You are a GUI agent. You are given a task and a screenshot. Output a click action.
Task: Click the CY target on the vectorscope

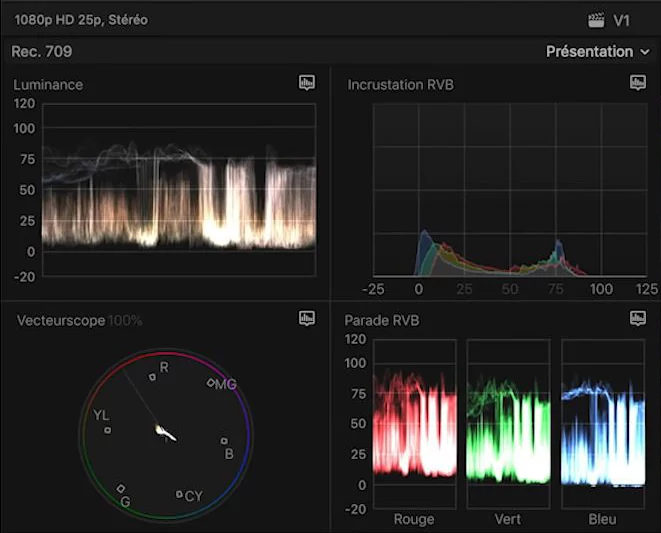pos(179,494)
